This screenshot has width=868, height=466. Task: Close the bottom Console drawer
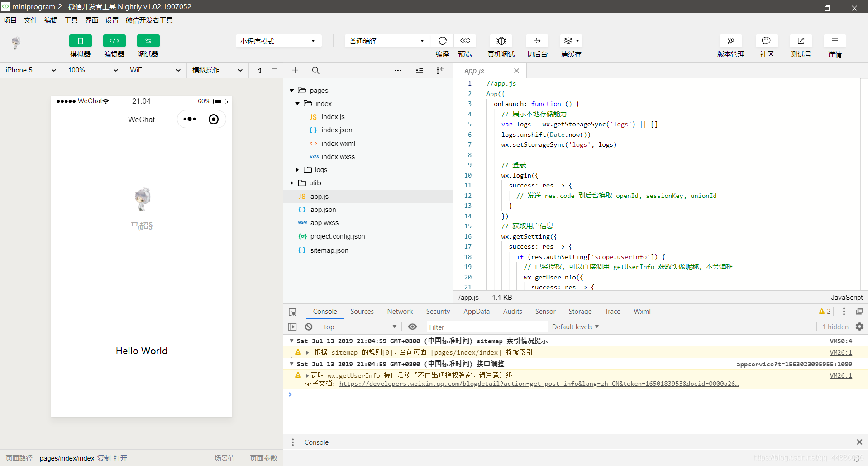point(859,442)
